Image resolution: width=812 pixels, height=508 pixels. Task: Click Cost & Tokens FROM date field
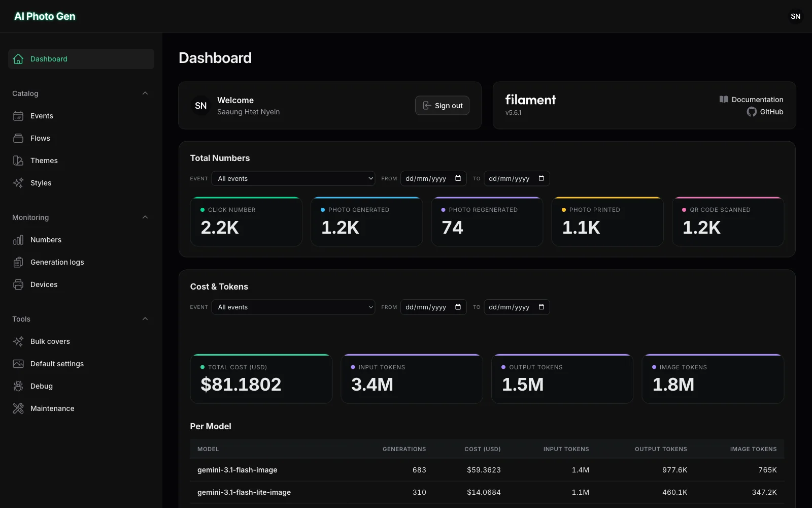click(433, 307)
